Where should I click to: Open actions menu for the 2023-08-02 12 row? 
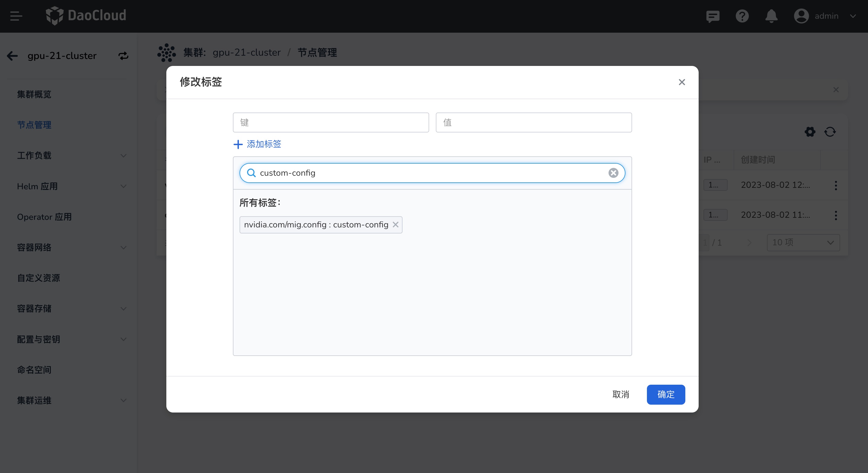click(x=836, y=185)
